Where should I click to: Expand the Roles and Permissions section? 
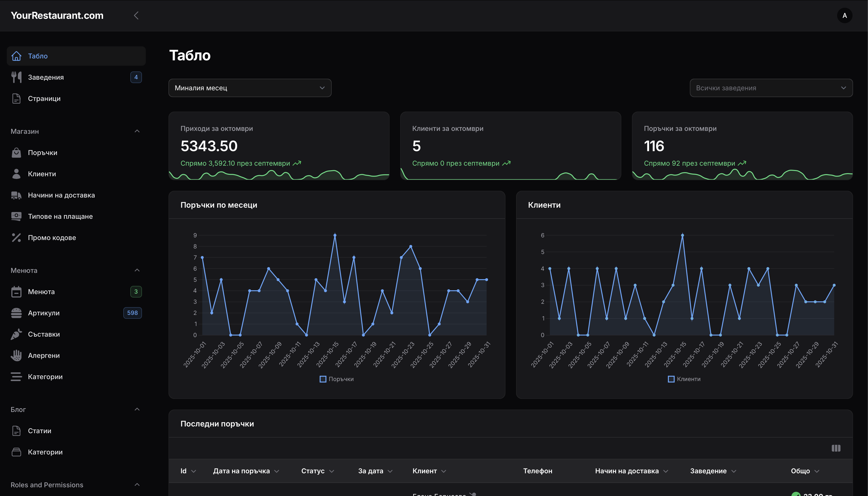tap(137, 484)
